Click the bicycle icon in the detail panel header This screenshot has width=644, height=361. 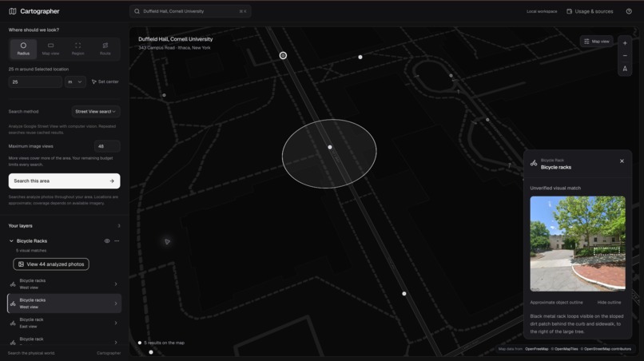pyautogui.click(x=534, y=164)
